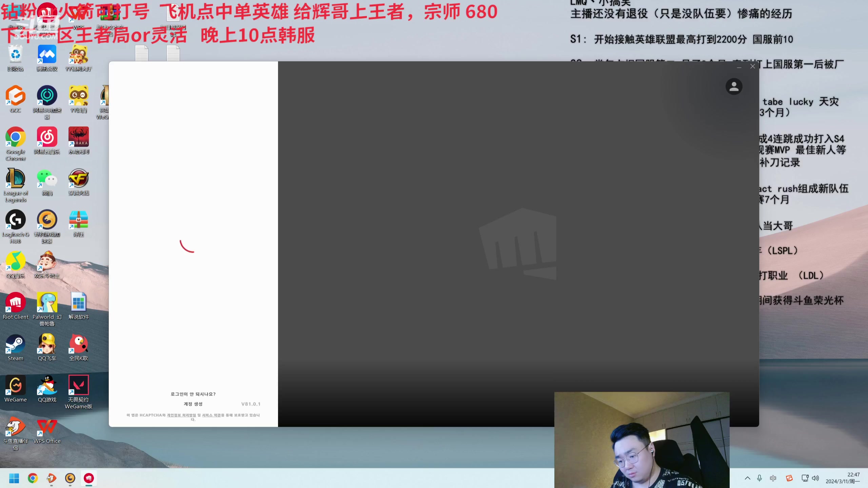
Task: Click the account profile icon in Riot Client
Action: click(x=734, y=86)
